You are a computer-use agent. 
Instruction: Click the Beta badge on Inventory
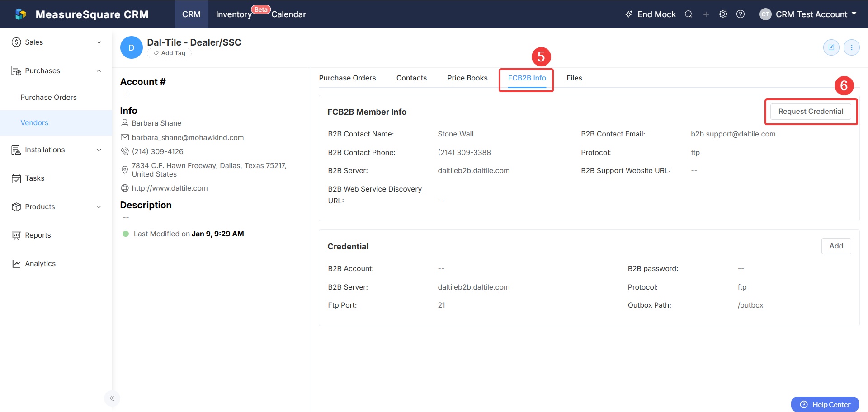click(261, 9)
